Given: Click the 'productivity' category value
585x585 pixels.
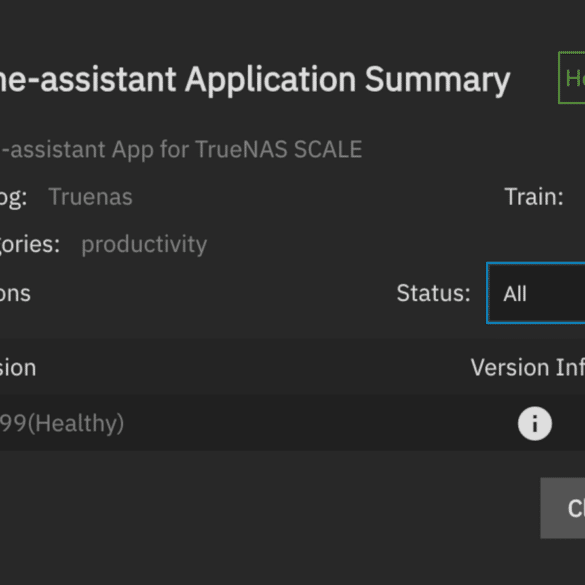Looking at the screenshot, I should tap(144, 244).
